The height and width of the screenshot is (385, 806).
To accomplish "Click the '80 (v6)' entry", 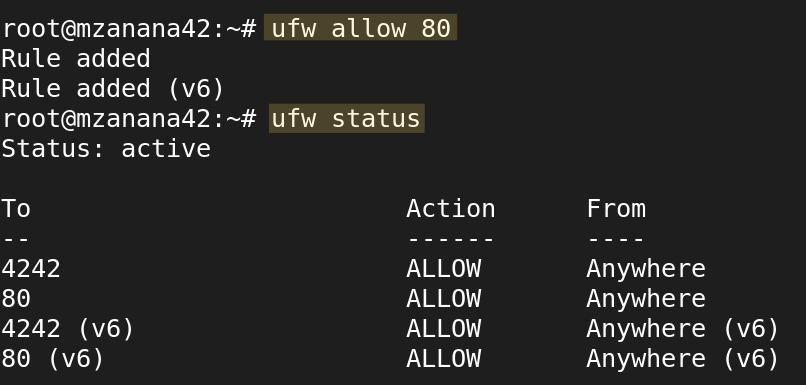I will (x=53, y=358).
